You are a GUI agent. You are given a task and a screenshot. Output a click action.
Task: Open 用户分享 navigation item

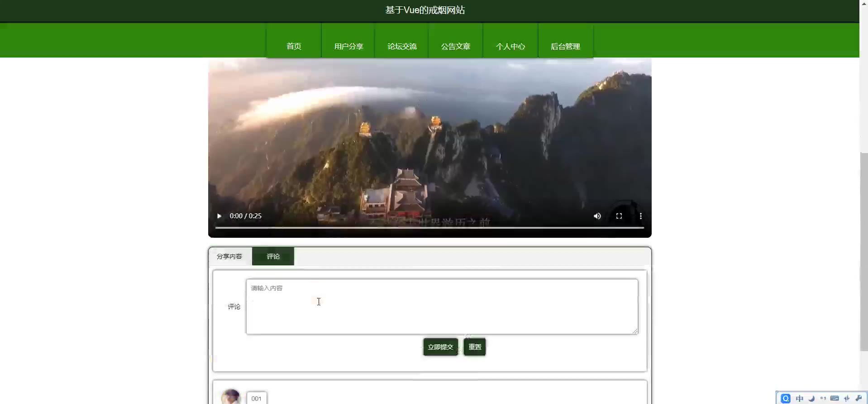348,46
